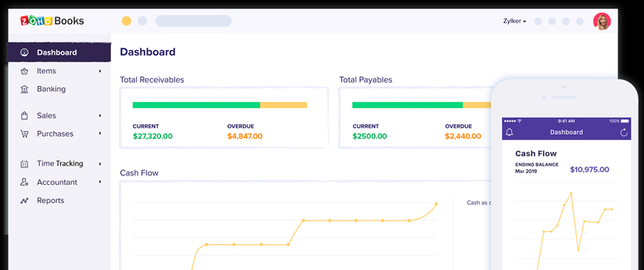The height and width of the screenshot is (270, 644).
Task: Open the user profile avatar
Action: pos(602,21)
